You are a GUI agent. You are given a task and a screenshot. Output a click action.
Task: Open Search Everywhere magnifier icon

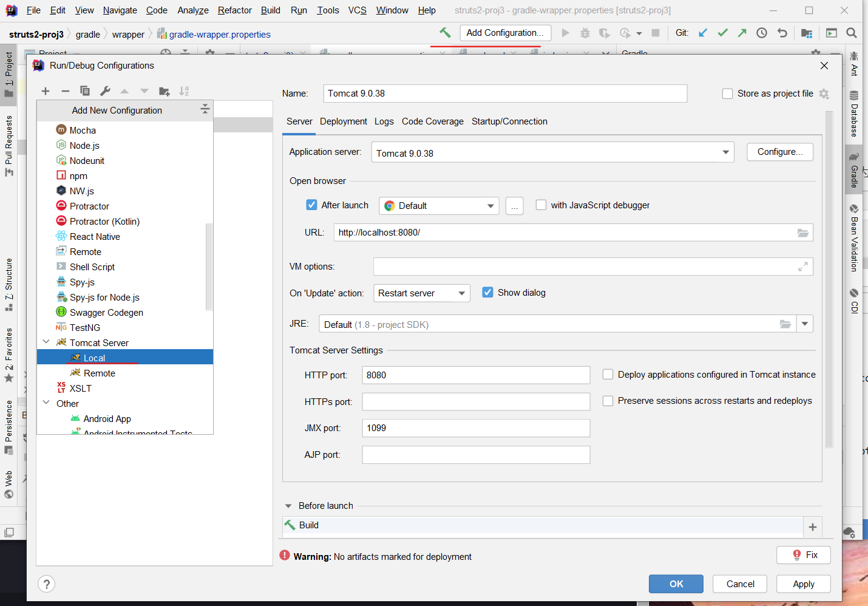tap(852, 33)
